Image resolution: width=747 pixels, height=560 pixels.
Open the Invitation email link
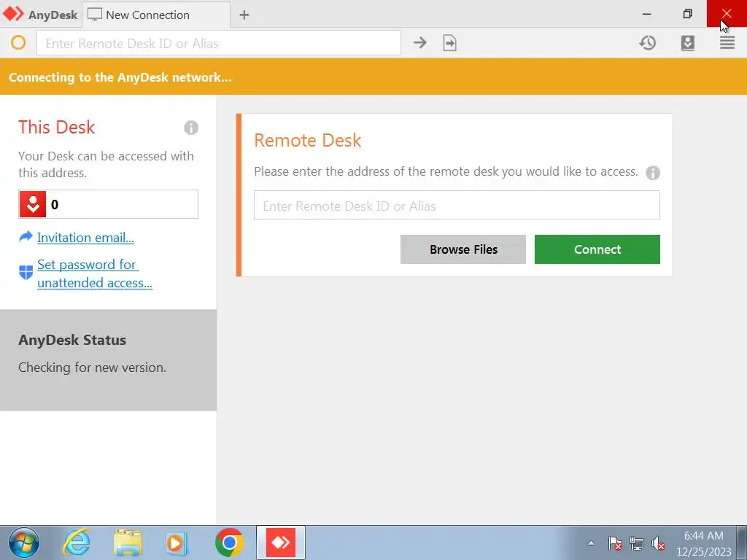pos(85,237)
